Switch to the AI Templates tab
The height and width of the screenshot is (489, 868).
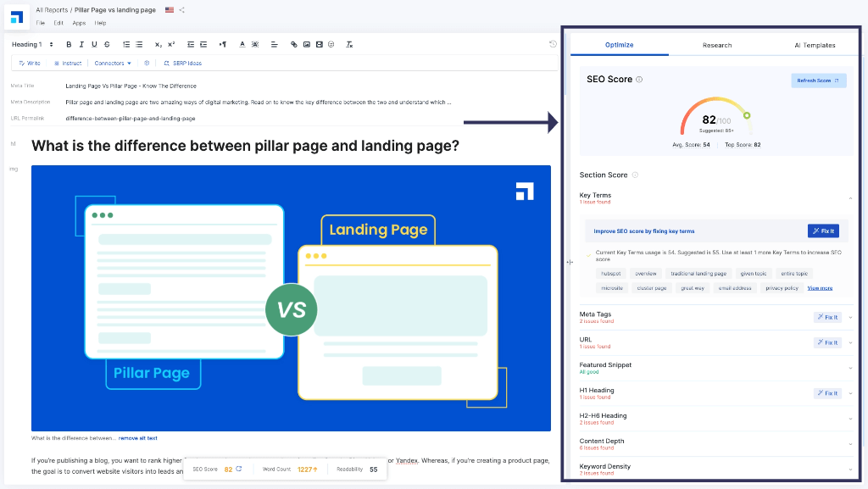815,46
